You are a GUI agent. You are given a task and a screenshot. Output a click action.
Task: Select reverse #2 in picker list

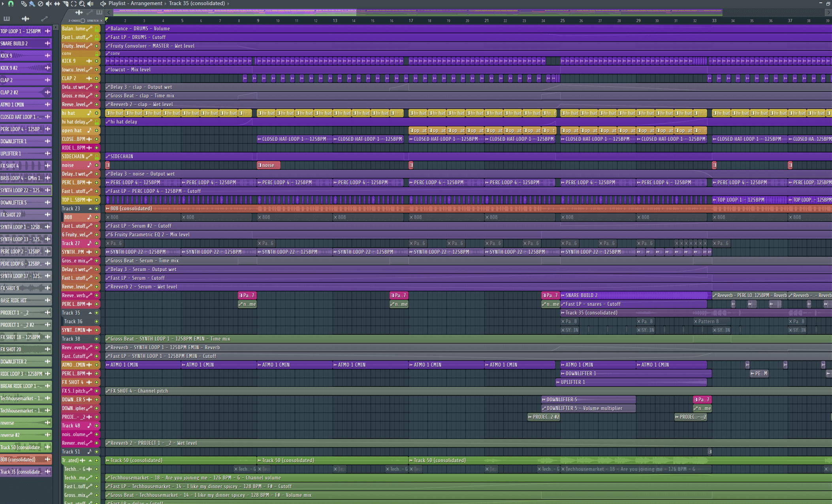26,435
